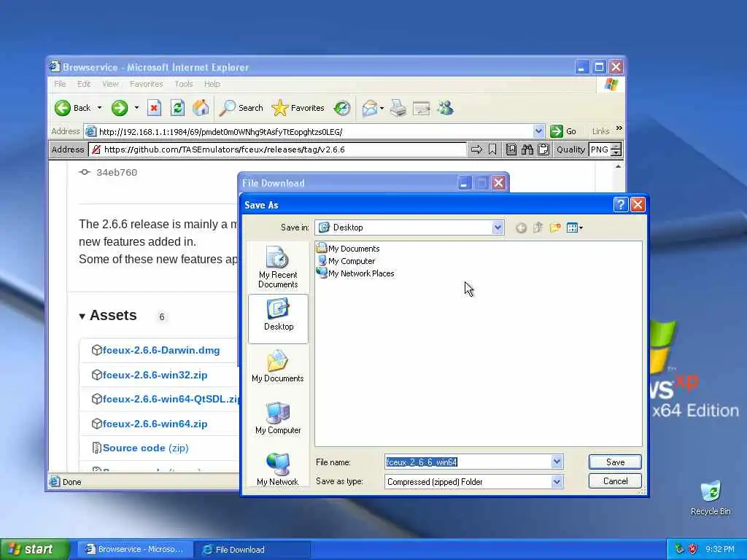Open the File menu

[60, 85]
